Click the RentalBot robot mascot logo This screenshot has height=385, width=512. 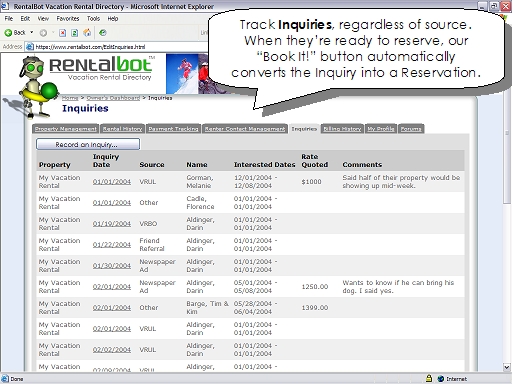35,87
